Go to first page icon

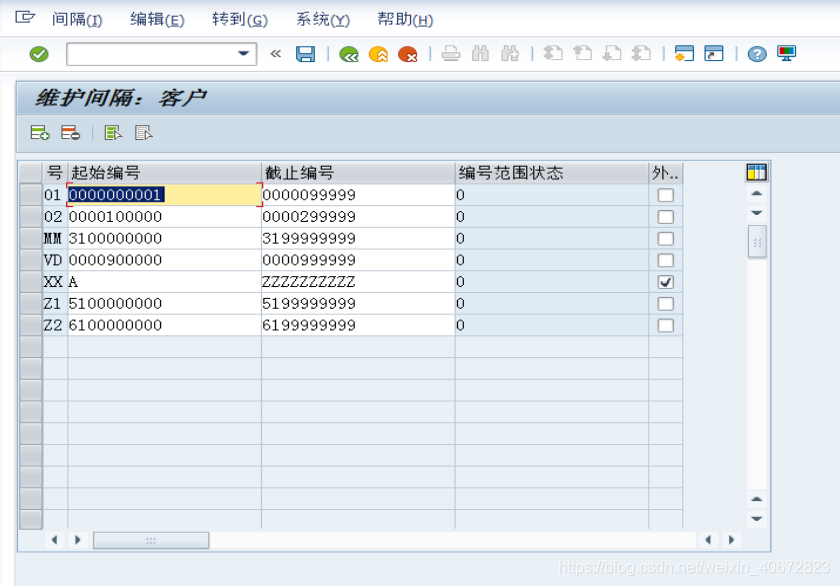pyautogui.click(x=553, y=54)
